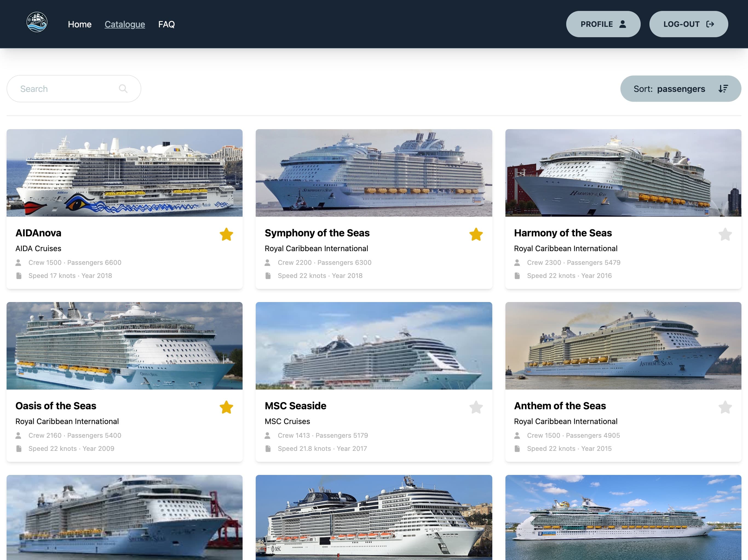Image resolution: width=748 pixels, height=560 pixels.
Task: Click AIDAnova's person crew icon
Action: click(19, 263)
